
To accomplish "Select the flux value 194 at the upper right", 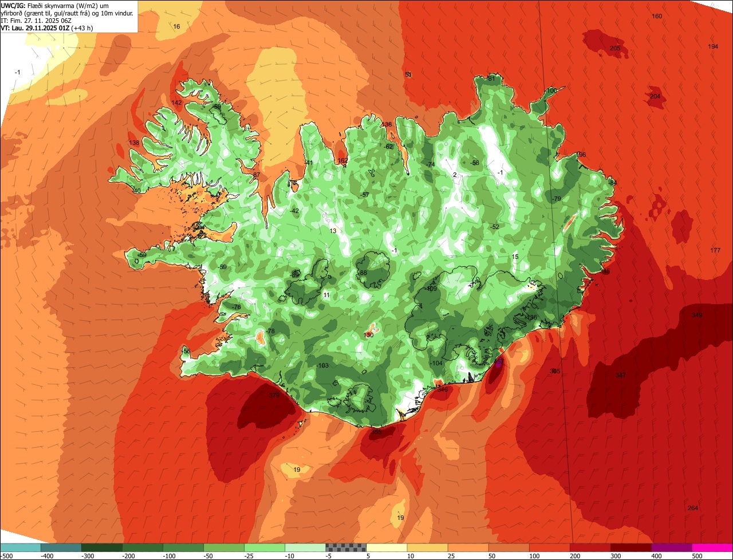I will pyautogui.click(x=713, y=46).
